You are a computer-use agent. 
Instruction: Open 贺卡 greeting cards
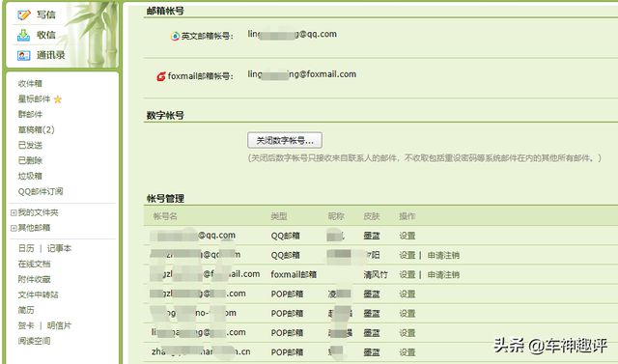tap(26, 325)
